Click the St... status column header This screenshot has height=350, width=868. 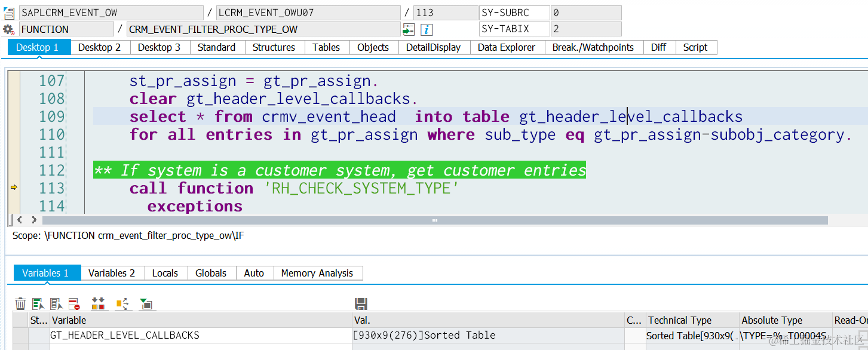point(39,320)
